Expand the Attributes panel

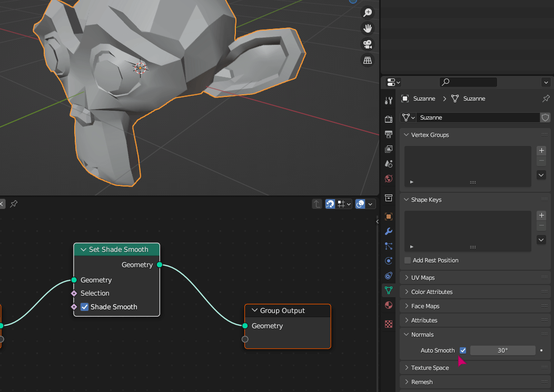(407, 320)
